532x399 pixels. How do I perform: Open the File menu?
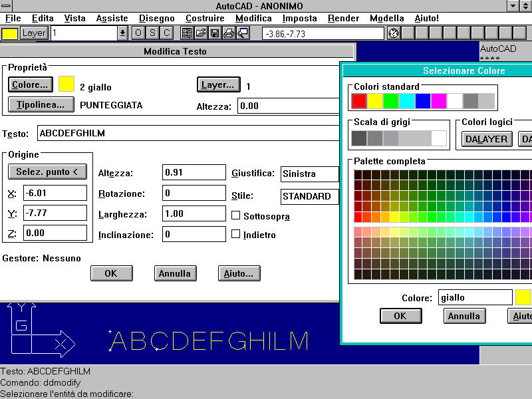click(x=13, y=19)
